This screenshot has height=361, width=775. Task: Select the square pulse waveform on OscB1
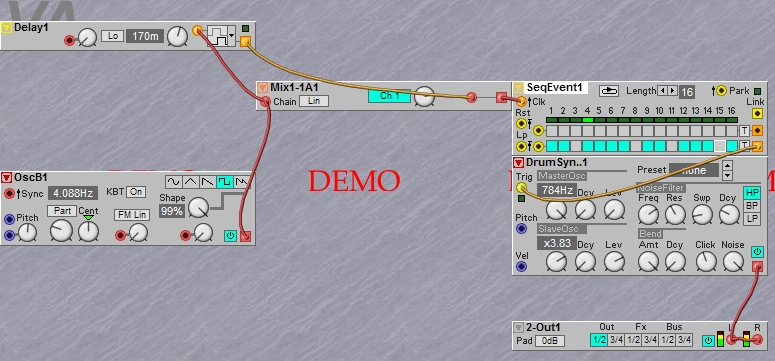pos(225,182)
